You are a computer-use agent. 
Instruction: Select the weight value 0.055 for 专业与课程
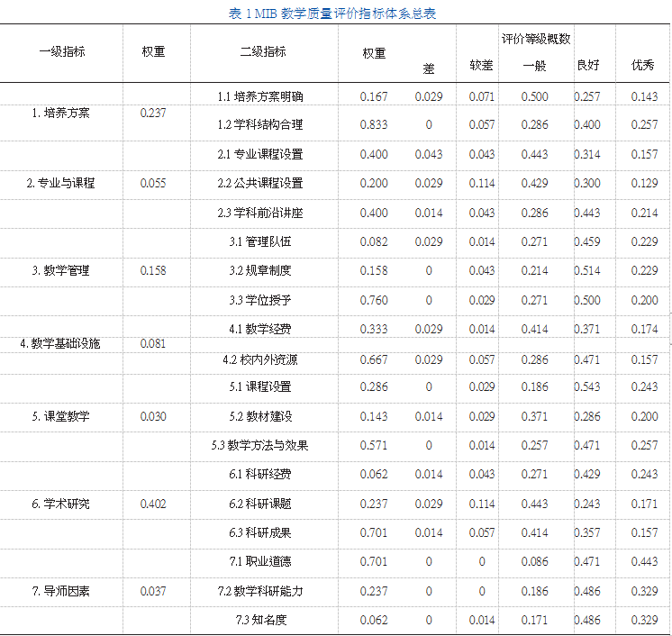coord(153,184)
